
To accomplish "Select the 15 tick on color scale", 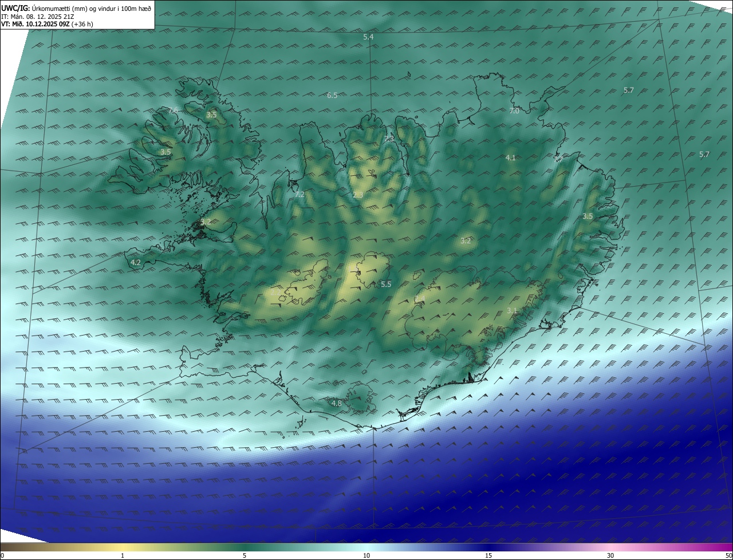I will pos(488,555).
